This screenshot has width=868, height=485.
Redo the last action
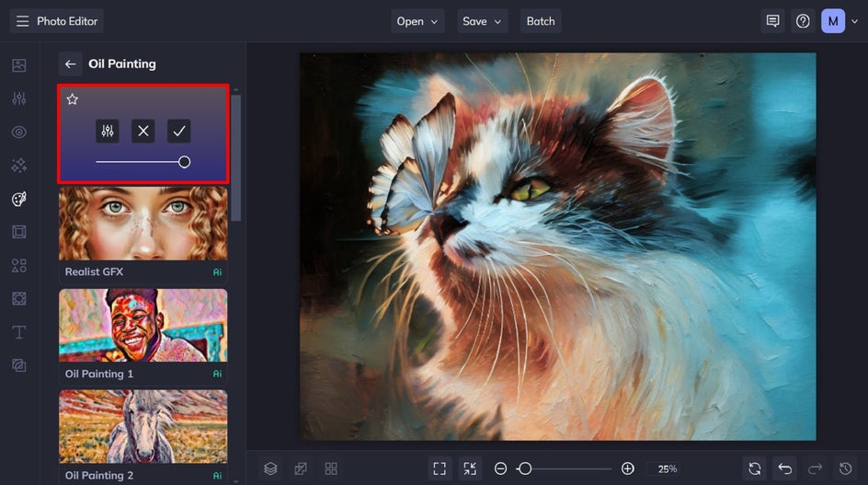click(x=815, y=469)
